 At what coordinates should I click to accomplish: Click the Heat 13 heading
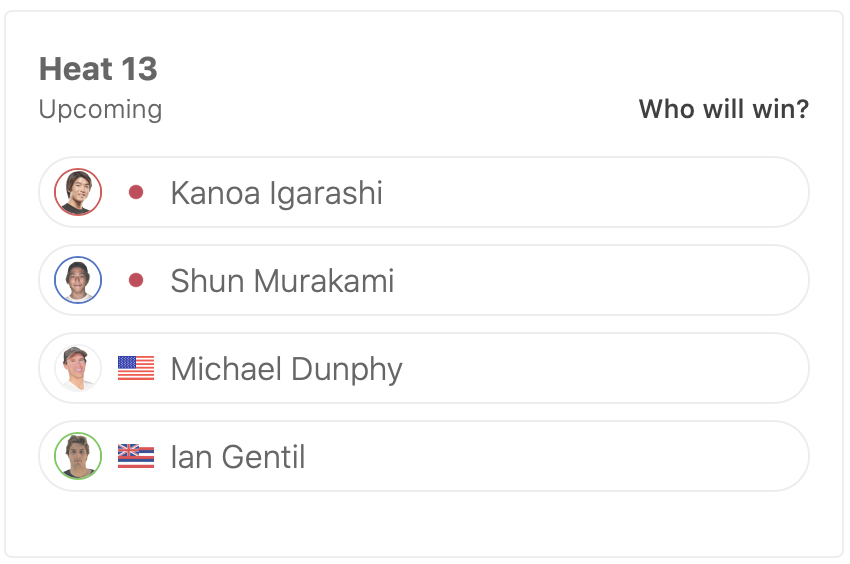click(x=98, y=69)
